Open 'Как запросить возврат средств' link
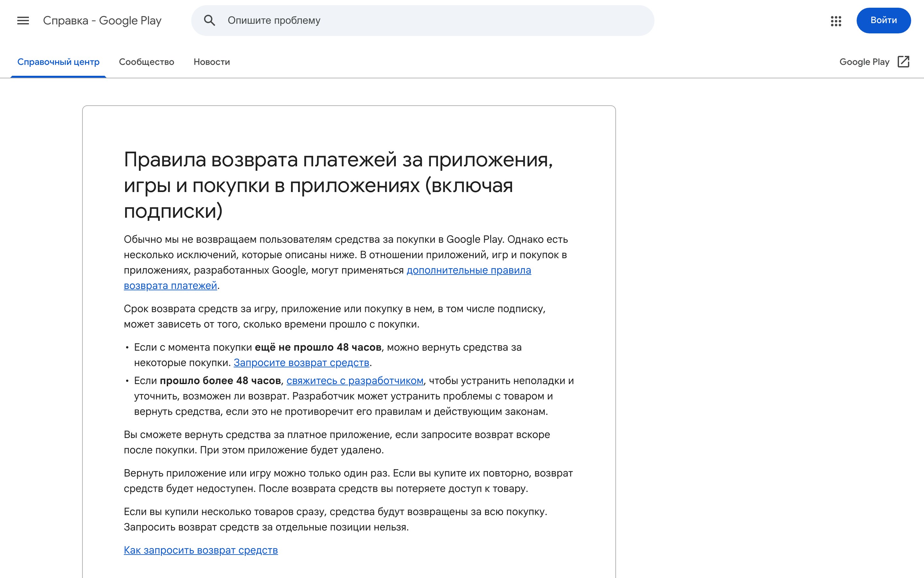Screen dimensions: 924x578 201,550
